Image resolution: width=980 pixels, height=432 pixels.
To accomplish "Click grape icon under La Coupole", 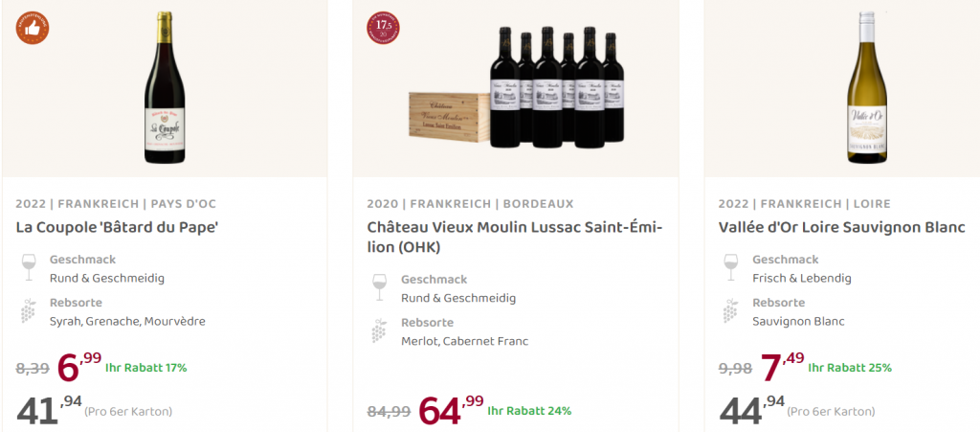I will point(30,311).
